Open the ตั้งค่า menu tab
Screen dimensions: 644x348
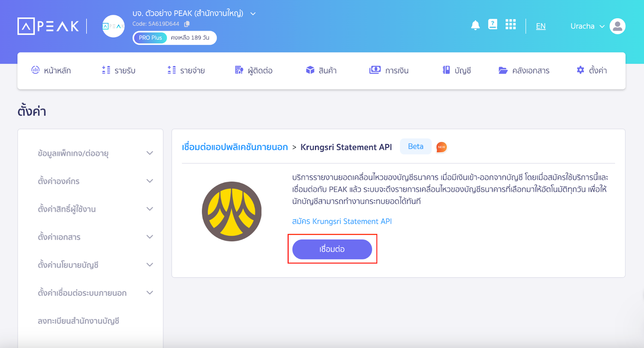tap(592, 70)
